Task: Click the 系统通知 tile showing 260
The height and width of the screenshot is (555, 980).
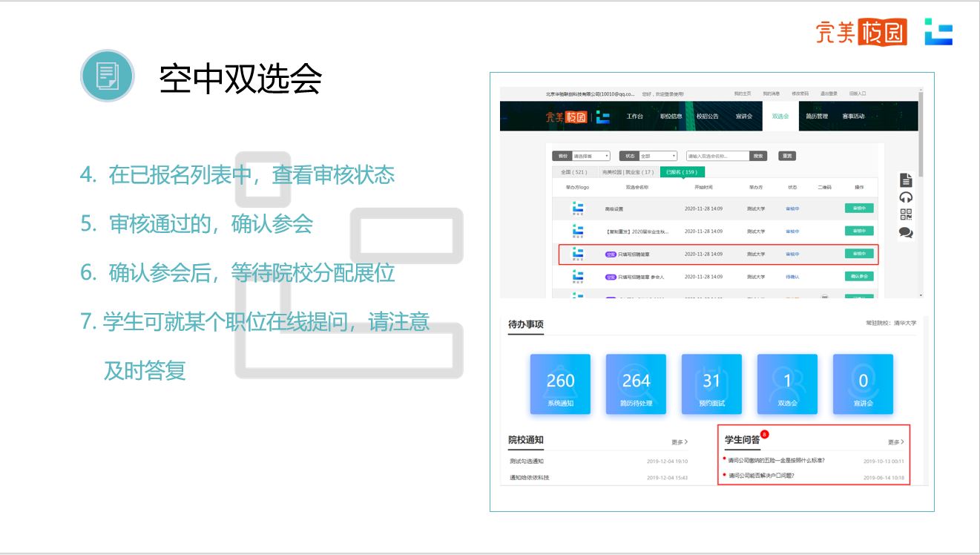Action: click(x=560, y=384)
